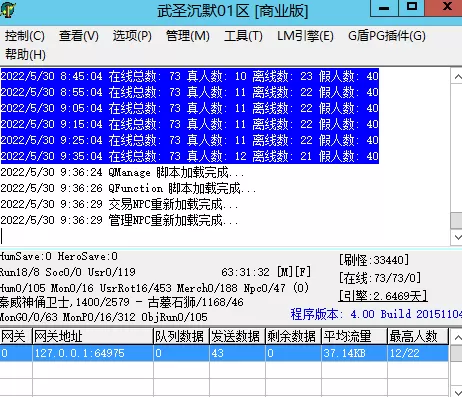Click the [引擎:2.6469天] underlined link
This screenshot has height=397, width=462.
pos(383,296)
